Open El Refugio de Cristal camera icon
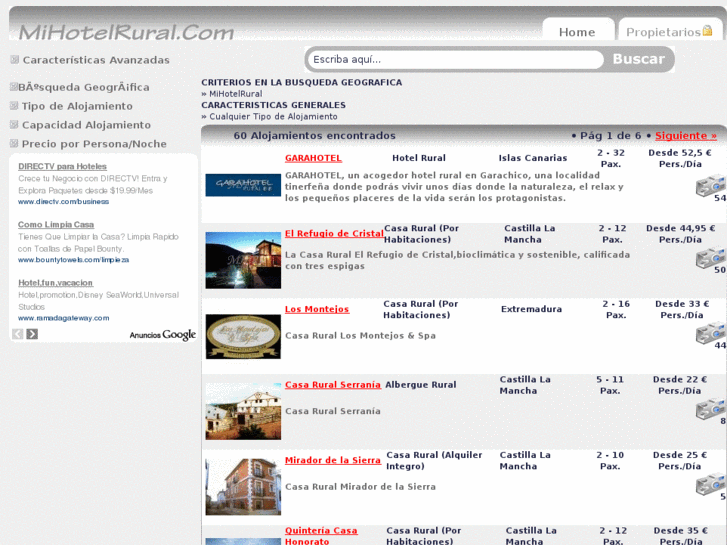727x545 pixels. tap(710, 259)
